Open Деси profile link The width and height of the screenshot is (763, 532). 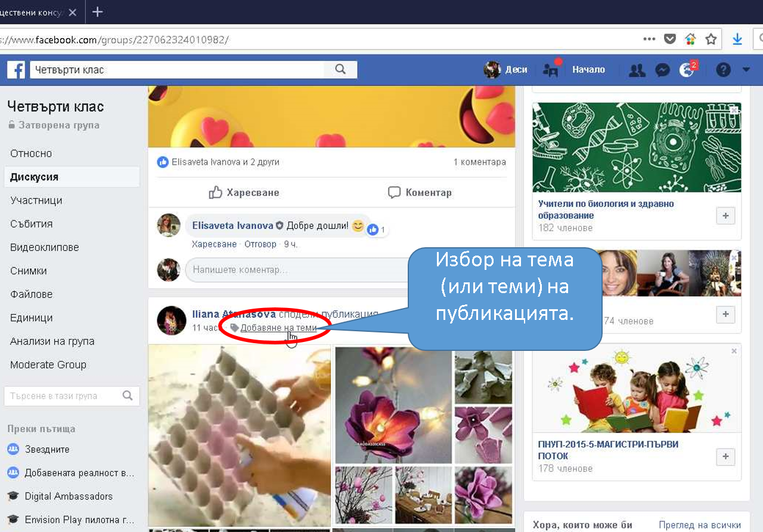[516, 70]
